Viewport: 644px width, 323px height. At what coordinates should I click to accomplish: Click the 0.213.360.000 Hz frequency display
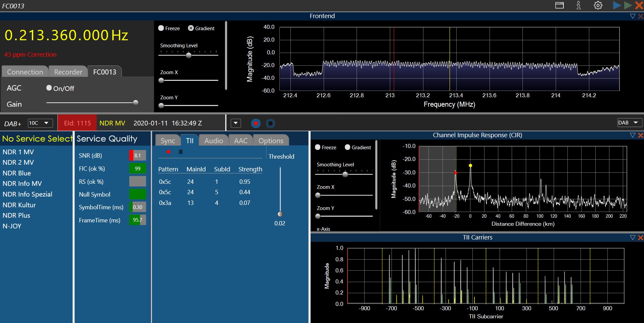click(x=66, y=35)
